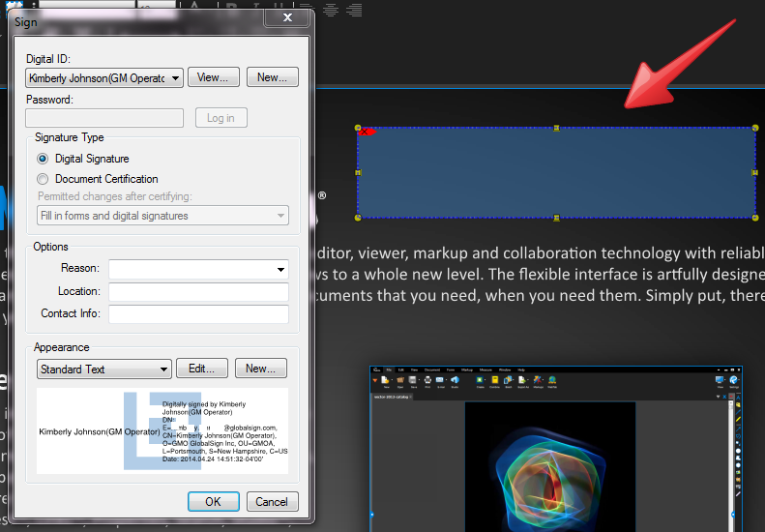Choose the Document Certification radio option

[43, 179]
